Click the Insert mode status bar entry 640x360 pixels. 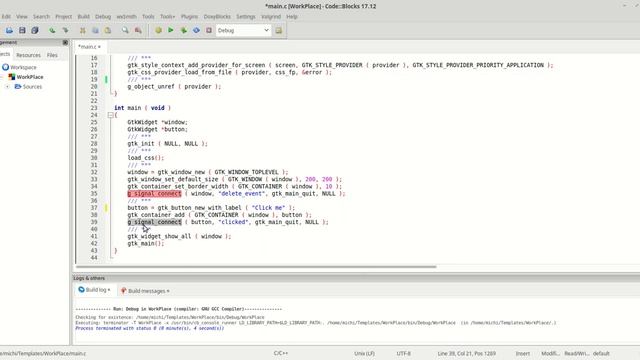522,353
